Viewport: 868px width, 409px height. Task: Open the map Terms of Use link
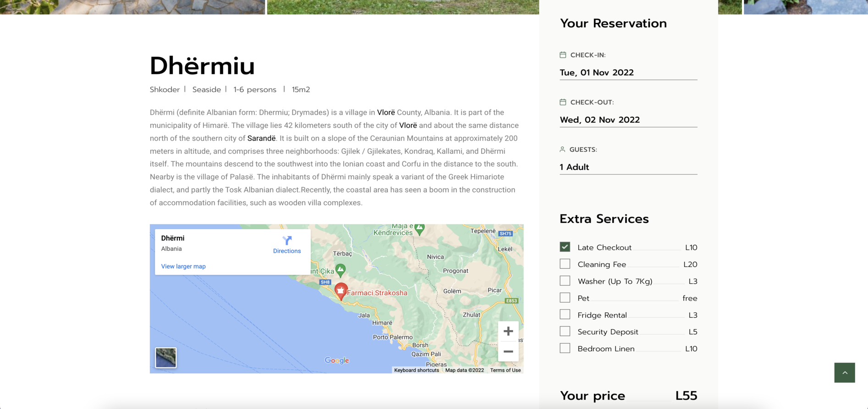coord(505,370)
